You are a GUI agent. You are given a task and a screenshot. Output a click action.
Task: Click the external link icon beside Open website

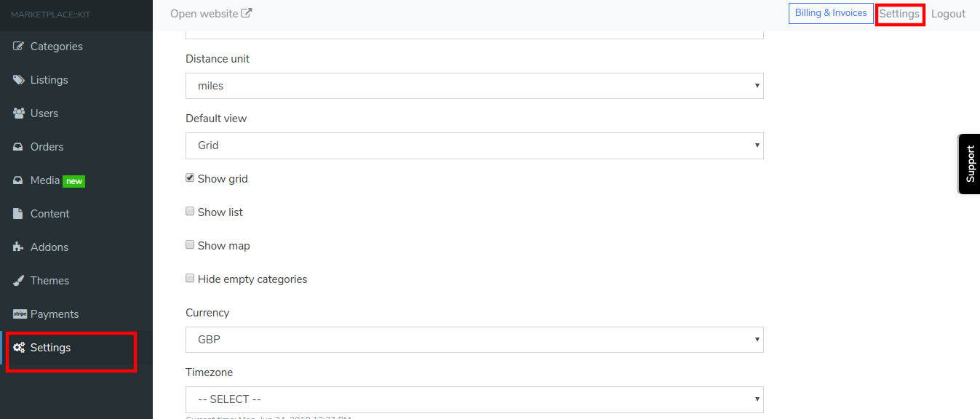[247, 13]
